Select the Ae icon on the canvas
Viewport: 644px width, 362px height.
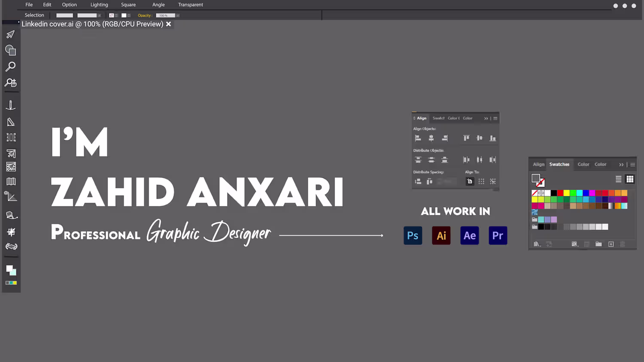[x=470, y=235]
